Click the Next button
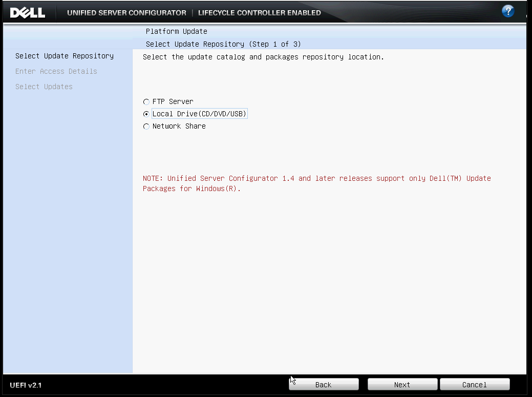Image resolution: width=532 pixels, height=397 pixels. [x=402, y=384]
